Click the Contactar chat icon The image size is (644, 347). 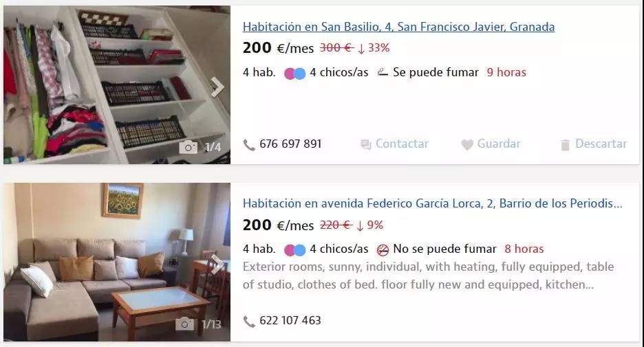[365, 144]
